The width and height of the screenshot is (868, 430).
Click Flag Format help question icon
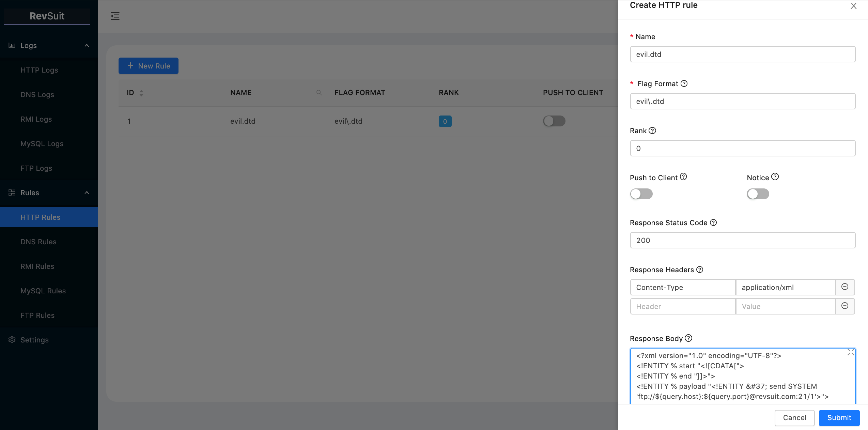(x=684, y=83)
